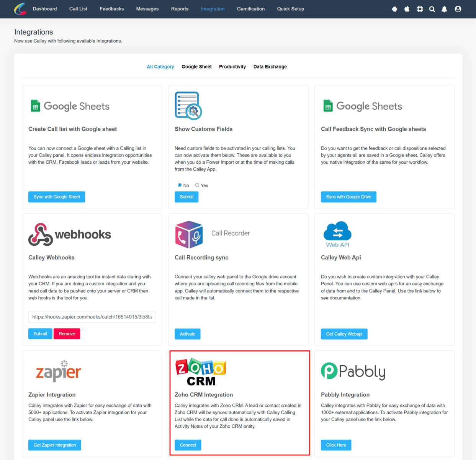Select the No radio option

(180, 185)
